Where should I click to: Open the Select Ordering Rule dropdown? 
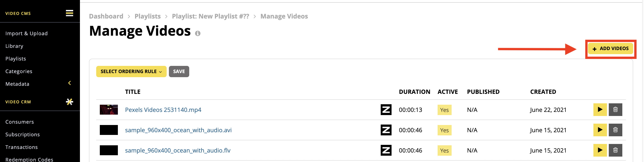point(131,71)
